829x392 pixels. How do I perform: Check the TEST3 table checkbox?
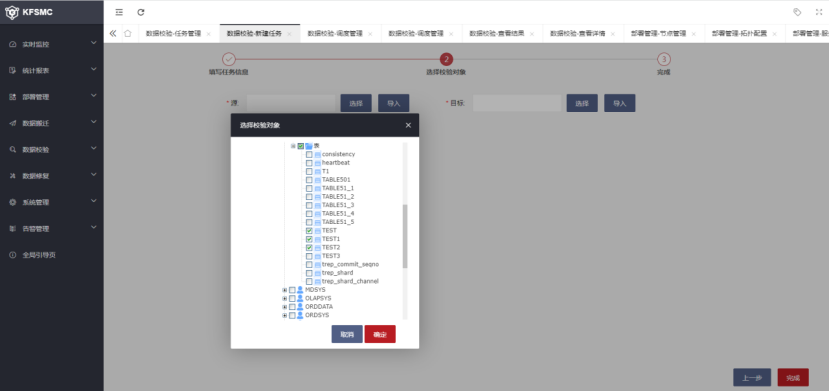[309, 256]
